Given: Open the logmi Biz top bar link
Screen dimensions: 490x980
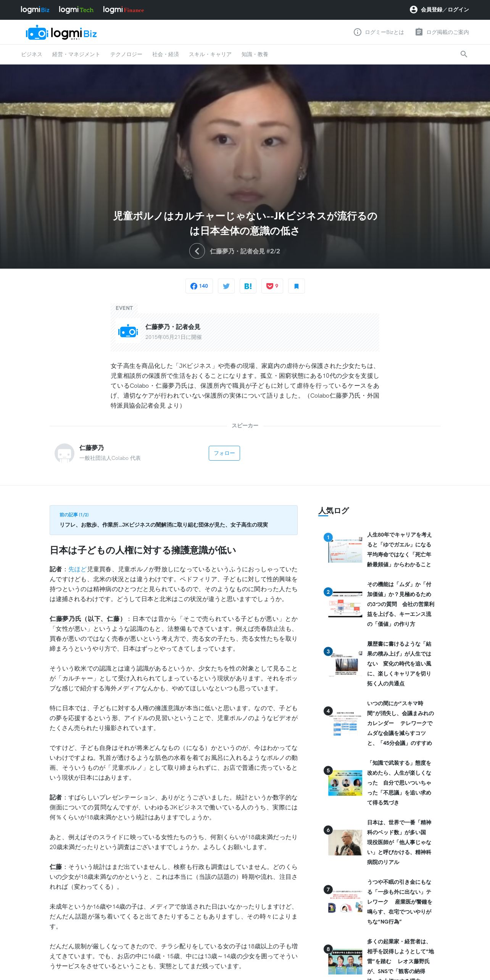Looking at the screenshot, I should pyautogui.click(x=35, y=10).
